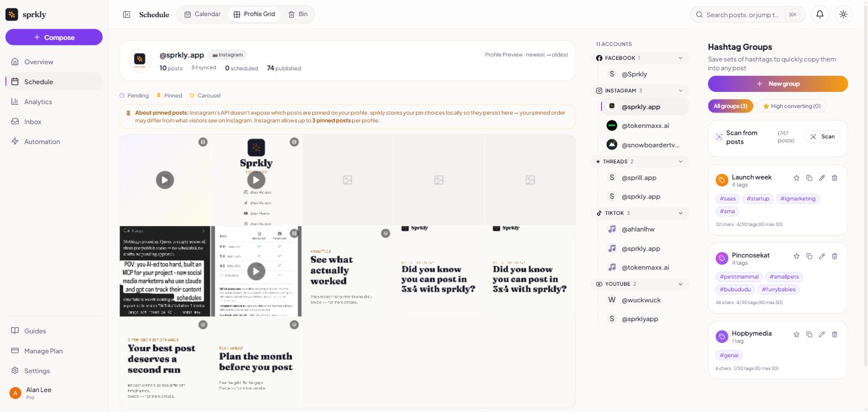
Task: Collapse the Facebook accounts section
Action: 680,58
